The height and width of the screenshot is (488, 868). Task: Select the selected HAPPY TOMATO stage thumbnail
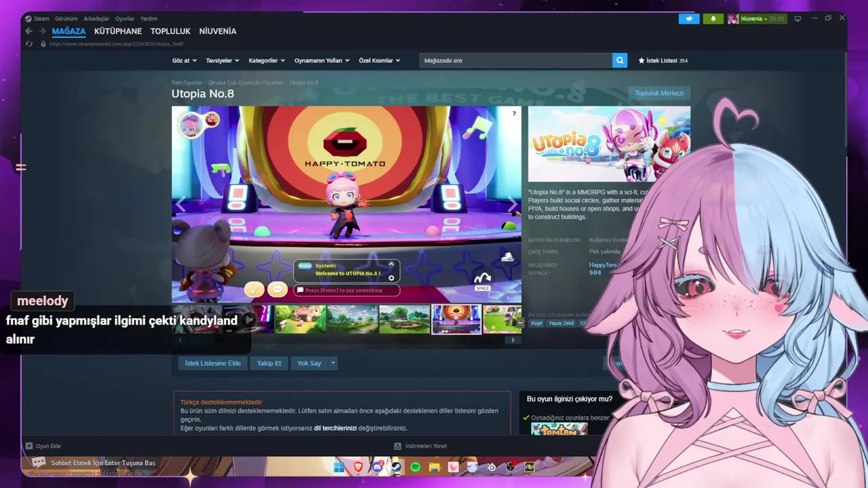click(456, 319)
